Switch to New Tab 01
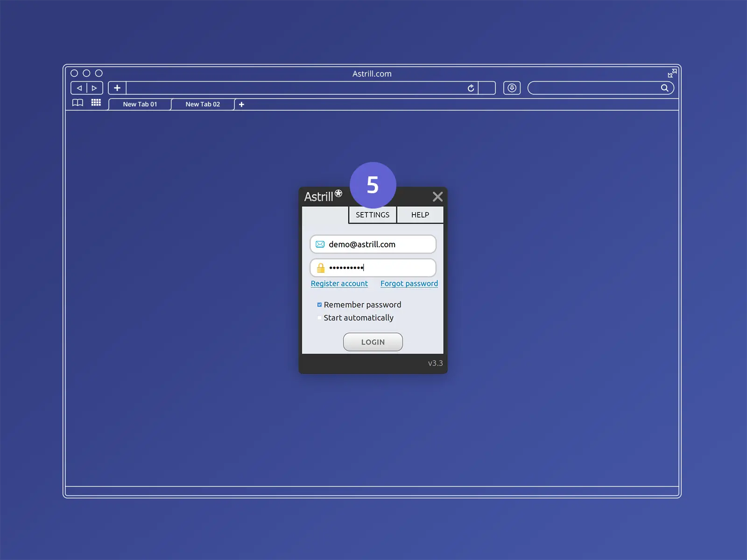The height and width of the screenshot is (560, 747). pyautogui.click(x=140, y=104)
